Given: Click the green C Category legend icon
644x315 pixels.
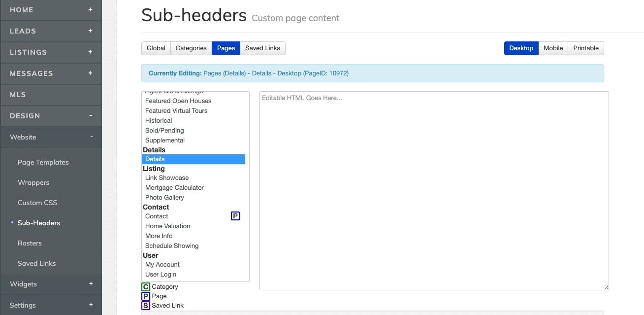Looking at the screenshot, I should [x=145, y=286].
